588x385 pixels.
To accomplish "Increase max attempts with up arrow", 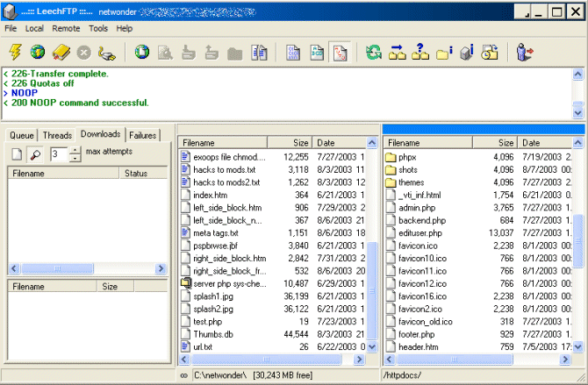I will tap(75, 150).
